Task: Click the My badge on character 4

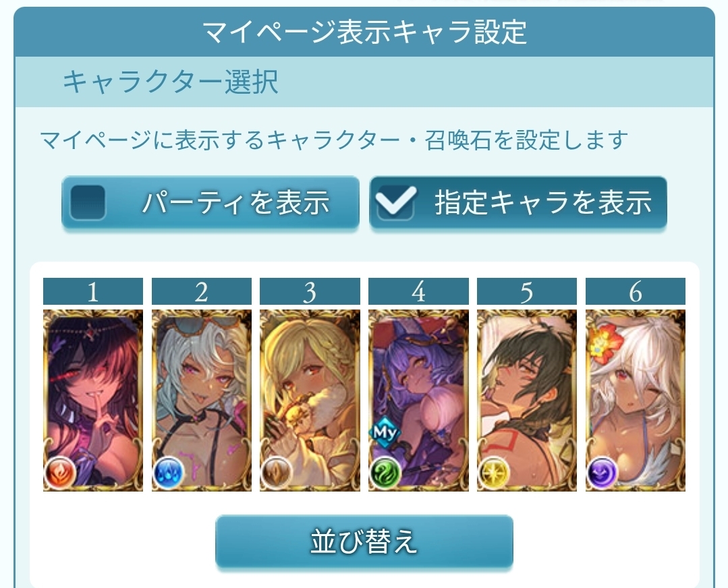Action: pyautogui.click(x=385, y=432)
